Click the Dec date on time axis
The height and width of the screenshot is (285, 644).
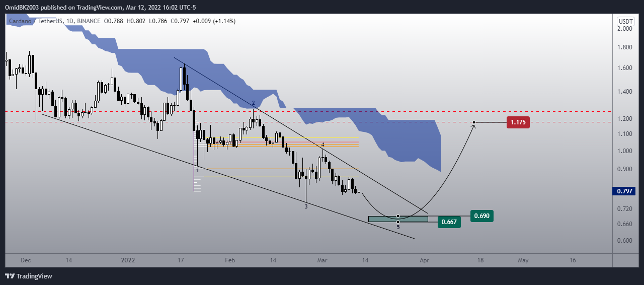pos(26,260)
